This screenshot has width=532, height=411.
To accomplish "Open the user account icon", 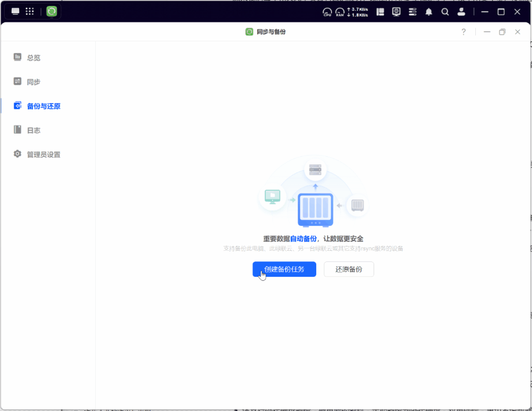I will click(x=462, y=11).
